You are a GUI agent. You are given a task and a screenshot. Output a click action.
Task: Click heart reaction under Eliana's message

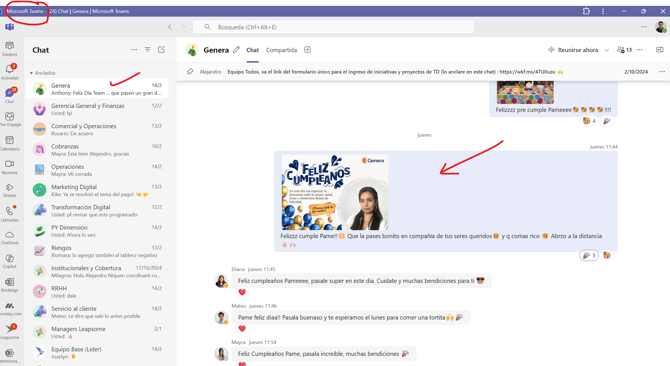click(x=242, y=292)
